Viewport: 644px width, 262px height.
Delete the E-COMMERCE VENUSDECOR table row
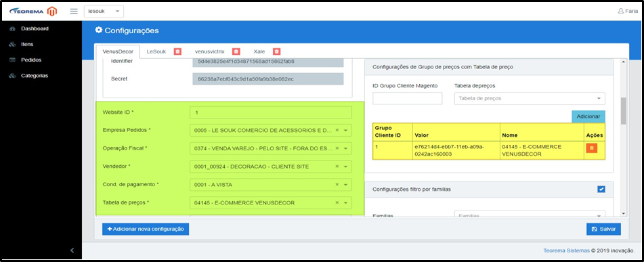tap(591, 148)
